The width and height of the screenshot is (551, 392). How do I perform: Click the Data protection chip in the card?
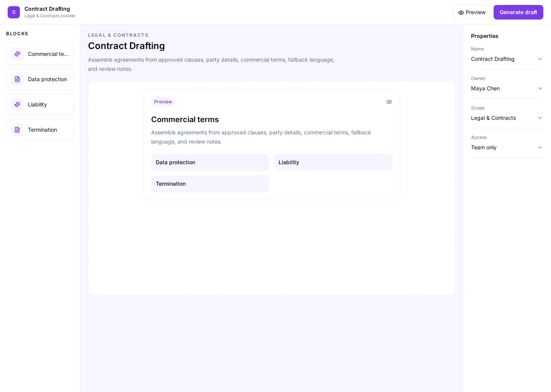tap(210, 162)
